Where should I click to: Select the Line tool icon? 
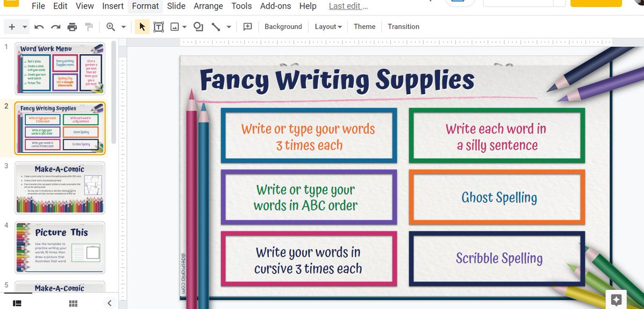tap(216, 27)
